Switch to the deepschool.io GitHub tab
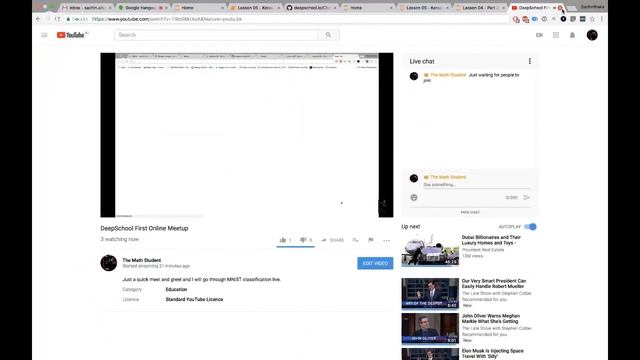 (311, 8)
